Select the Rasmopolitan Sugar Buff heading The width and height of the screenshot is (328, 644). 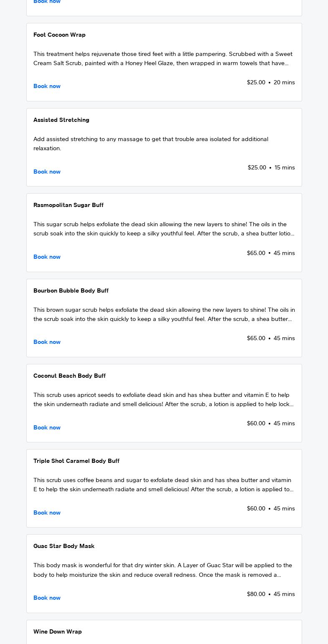[68, 205]
